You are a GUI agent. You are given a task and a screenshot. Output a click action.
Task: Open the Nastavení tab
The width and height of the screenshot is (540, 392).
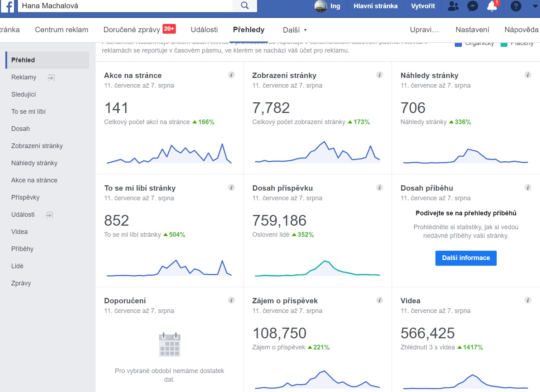[x=472, y=30]
